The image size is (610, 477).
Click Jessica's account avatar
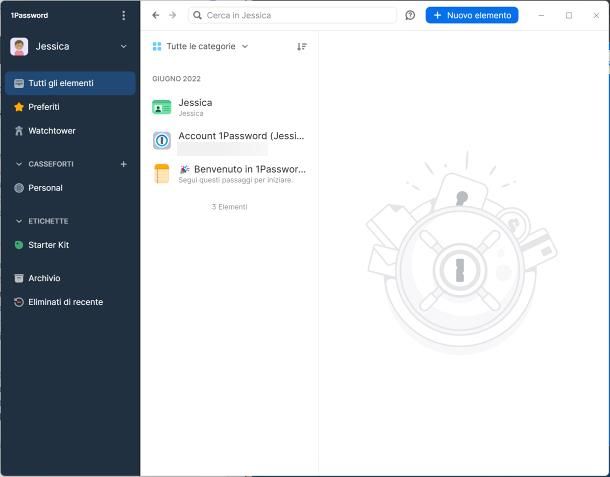coord(19,47)
